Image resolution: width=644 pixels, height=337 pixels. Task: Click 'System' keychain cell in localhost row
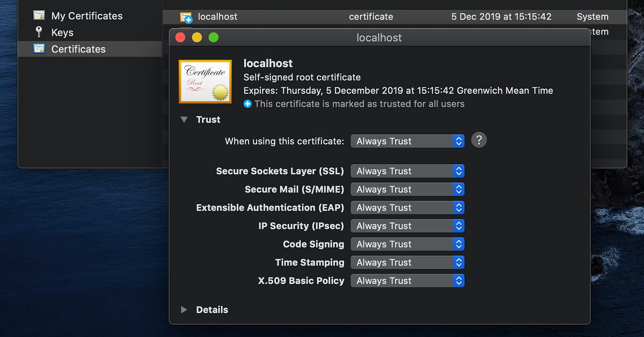tap(592, 17)
